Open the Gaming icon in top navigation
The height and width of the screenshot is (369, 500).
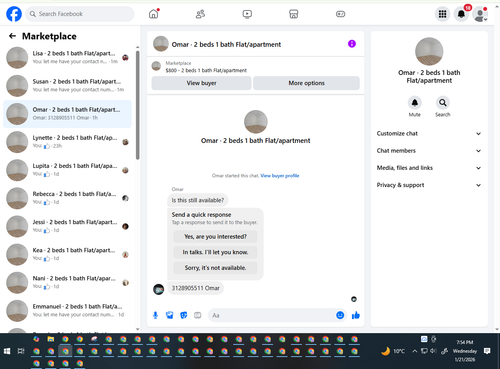(x=340, y=14)
